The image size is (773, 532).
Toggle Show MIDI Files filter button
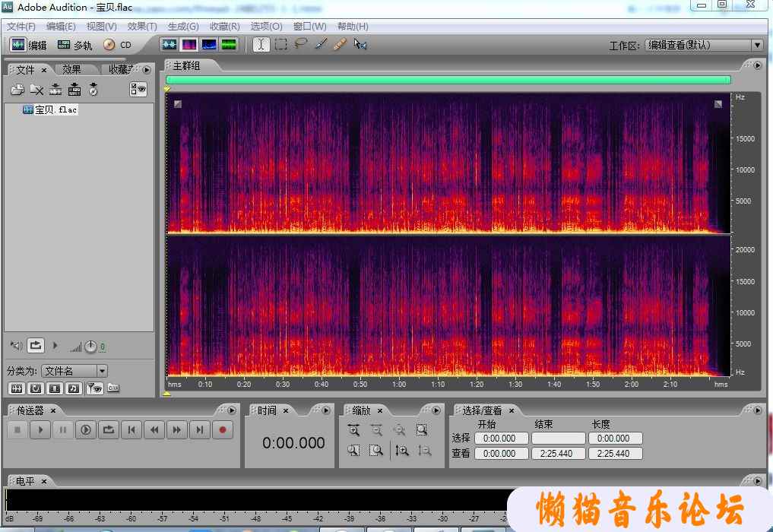click(74, 388)
